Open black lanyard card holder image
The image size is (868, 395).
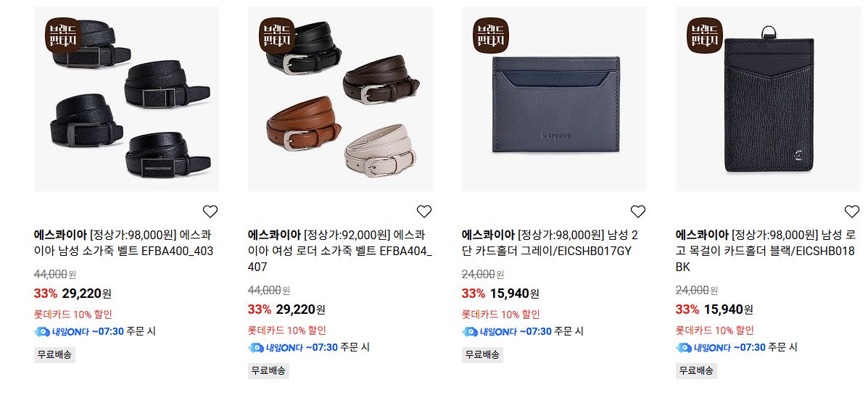pyautogui.click(x=768, y=99)
